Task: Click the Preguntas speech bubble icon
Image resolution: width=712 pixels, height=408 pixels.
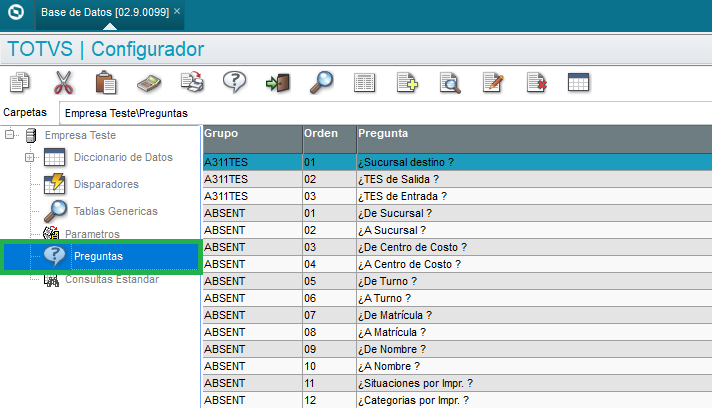Action: point(55,256)
